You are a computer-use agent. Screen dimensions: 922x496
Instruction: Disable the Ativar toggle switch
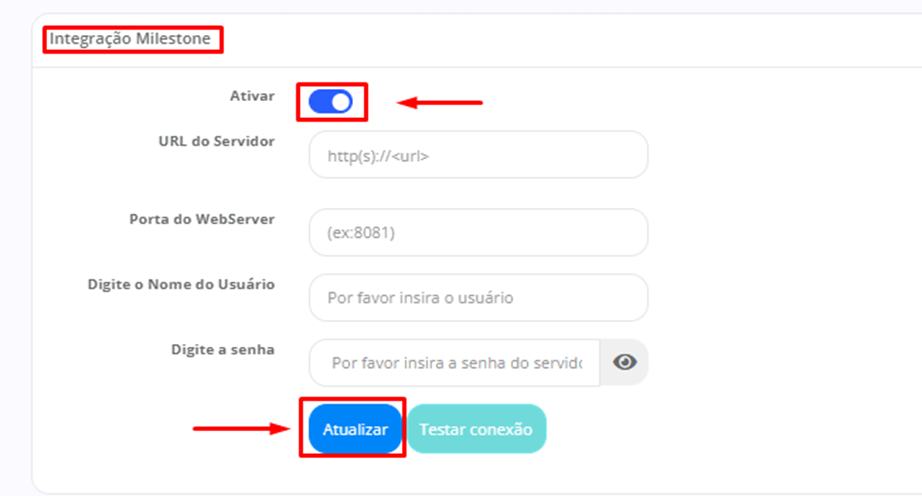[331, 101]
